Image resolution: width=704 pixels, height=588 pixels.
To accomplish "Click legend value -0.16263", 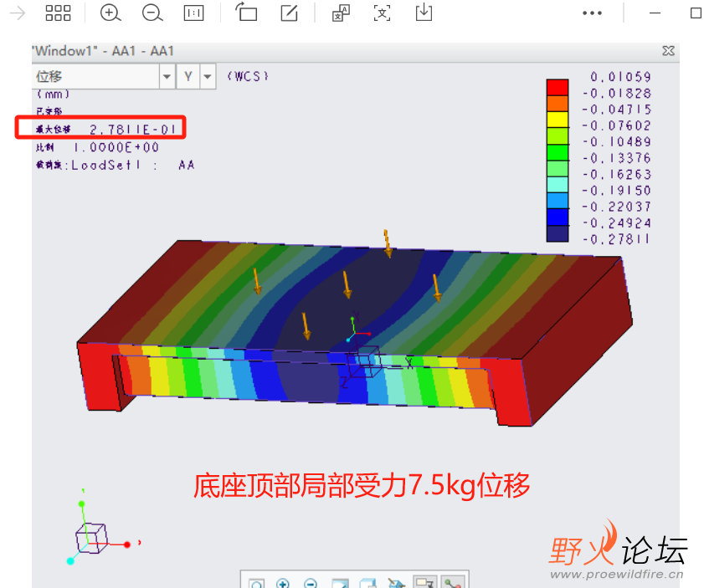I will pyautogui.click(x=616, y=174).
